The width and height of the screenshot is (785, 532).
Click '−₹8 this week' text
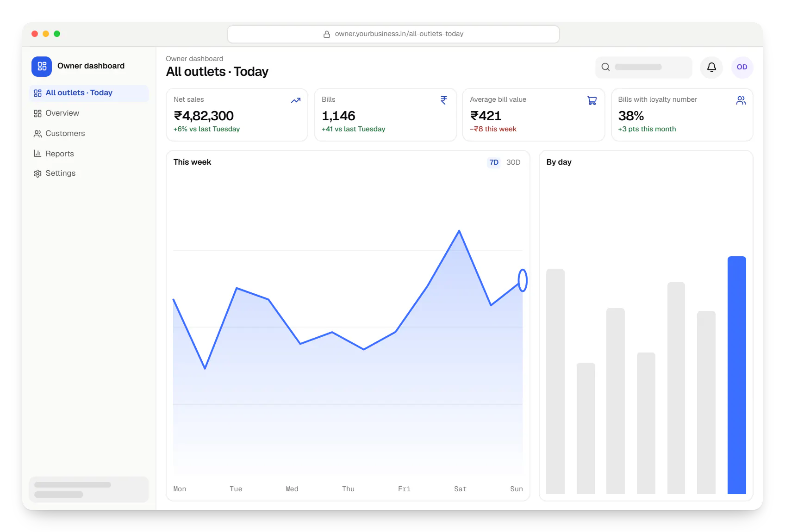493,129
